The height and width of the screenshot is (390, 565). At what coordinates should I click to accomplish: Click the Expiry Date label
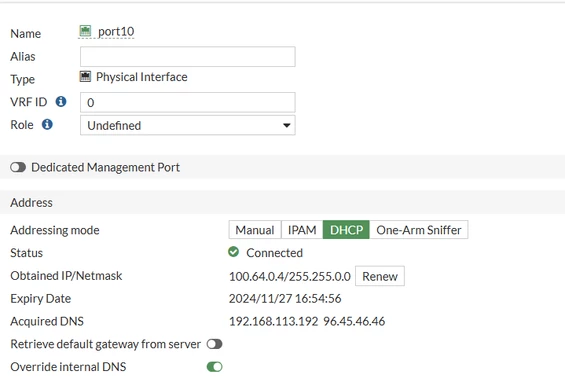pos(41,298)
